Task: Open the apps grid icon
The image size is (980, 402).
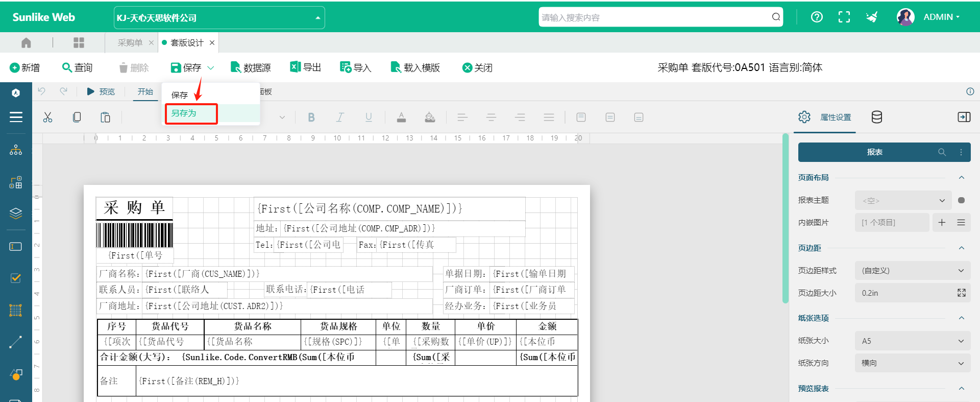Action: coord(79,43)
